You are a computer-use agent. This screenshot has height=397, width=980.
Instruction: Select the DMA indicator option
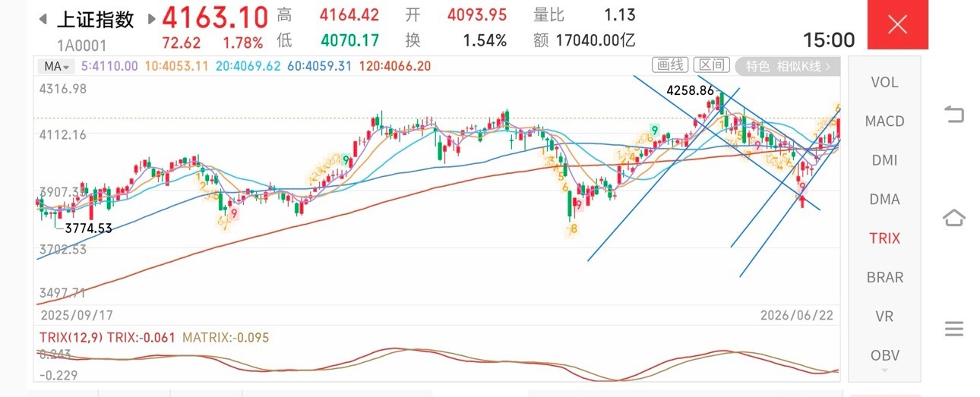click(x=884, y=199)
